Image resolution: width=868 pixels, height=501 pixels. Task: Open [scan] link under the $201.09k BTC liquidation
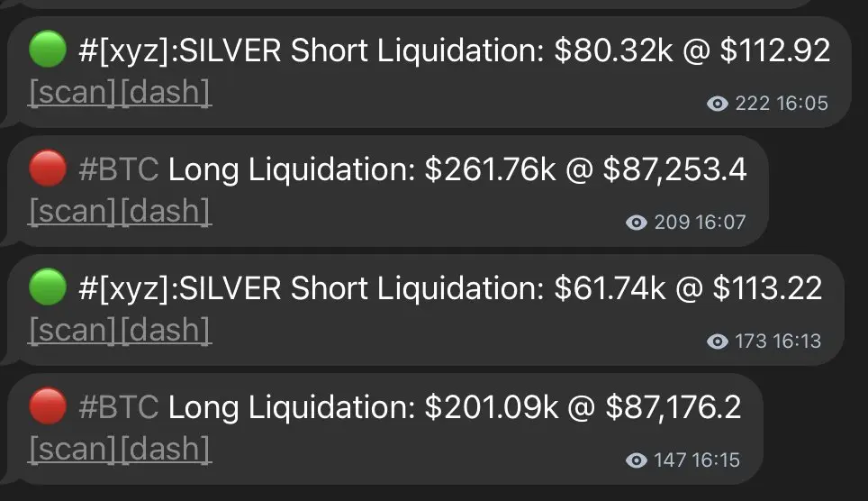tap(74, 449)
